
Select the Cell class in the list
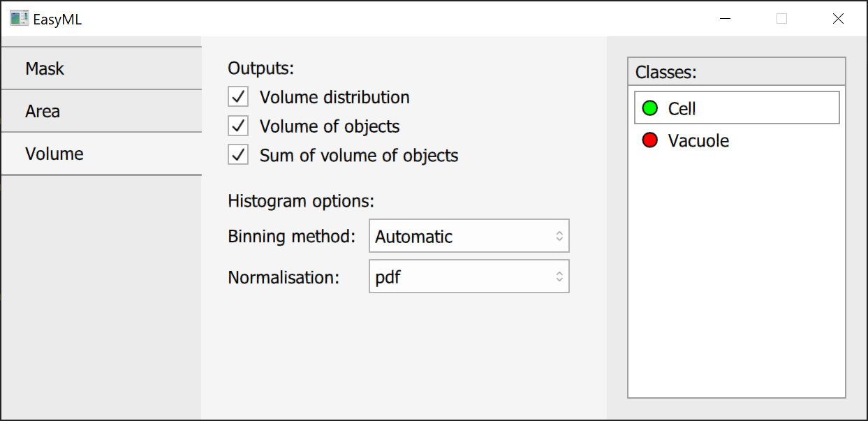pos(736,108)
